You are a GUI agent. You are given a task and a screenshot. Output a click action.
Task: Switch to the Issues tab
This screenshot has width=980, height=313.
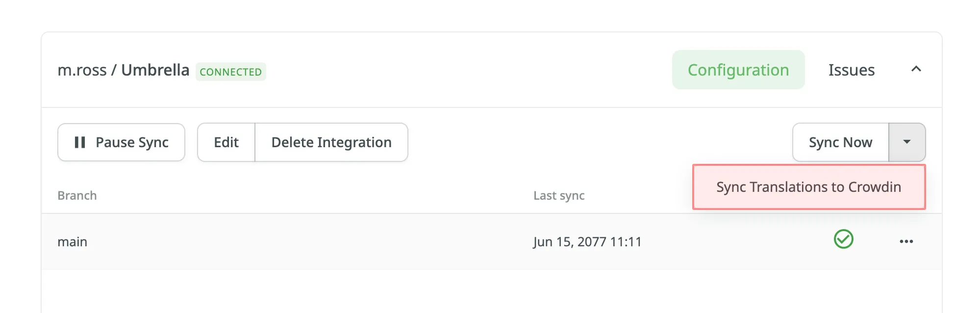pyautogui.click(x=851, y=70)
